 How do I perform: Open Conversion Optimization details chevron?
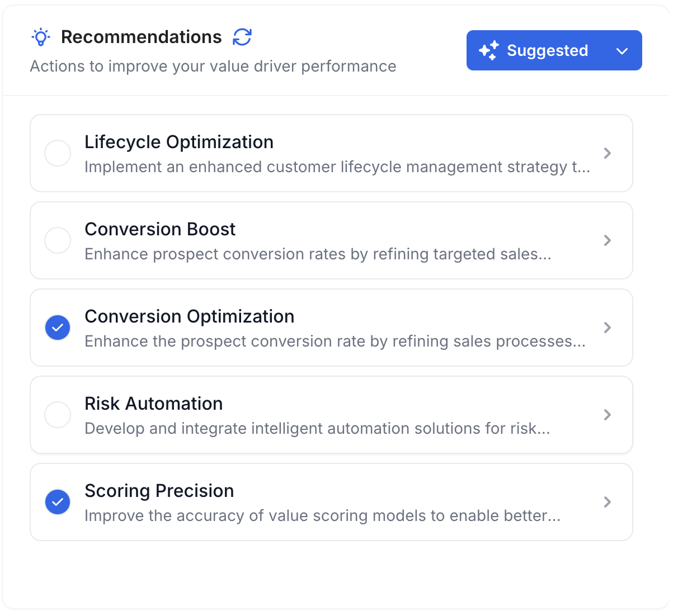click(x=608, y=328)
